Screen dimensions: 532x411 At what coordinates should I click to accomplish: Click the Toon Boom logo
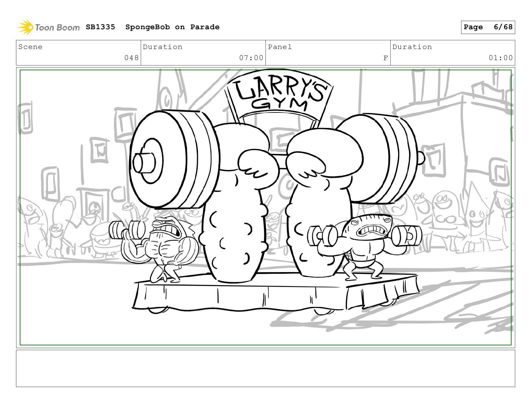pyautogui.click(x=48, y=27)
